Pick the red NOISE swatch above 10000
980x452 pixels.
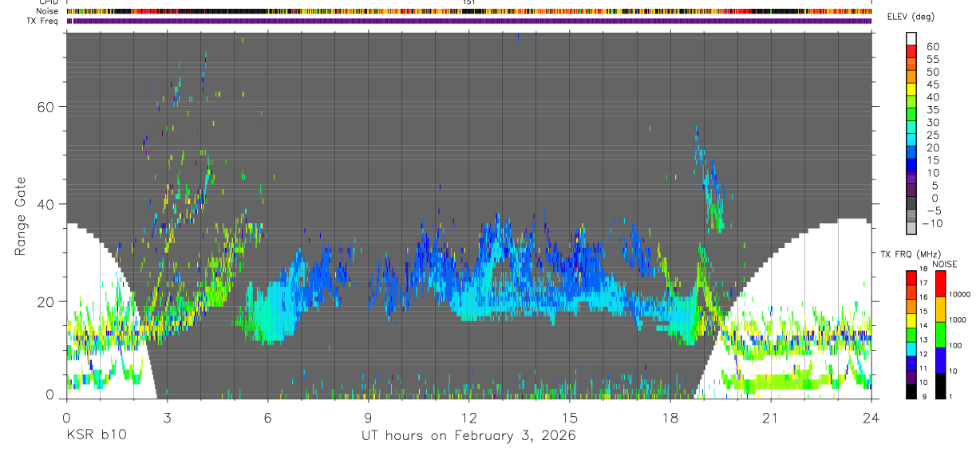pos(939,283)
